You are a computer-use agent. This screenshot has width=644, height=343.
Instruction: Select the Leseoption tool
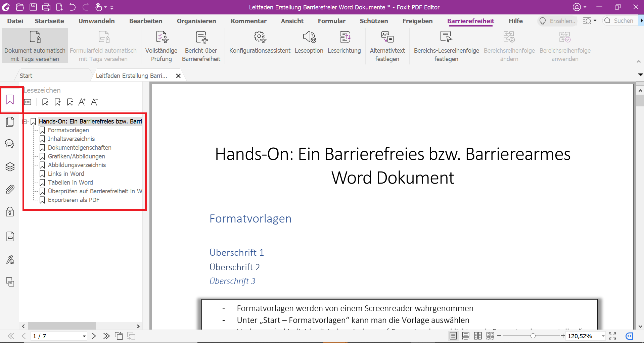[x=309, y=45]
